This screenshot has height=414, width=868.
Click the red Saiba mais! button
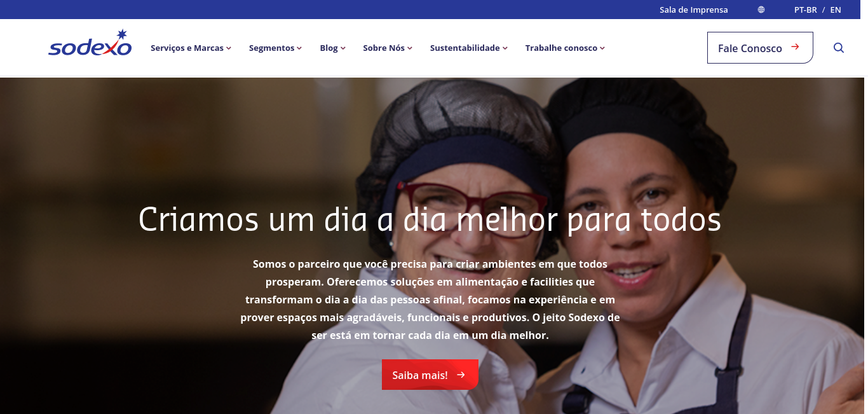(430, 375)
